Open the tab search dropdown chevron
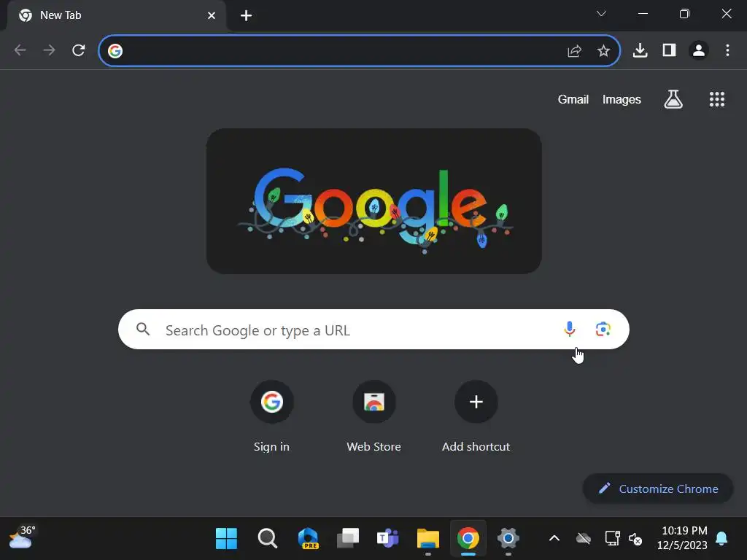The image size is (747, 560). point(601,14)
